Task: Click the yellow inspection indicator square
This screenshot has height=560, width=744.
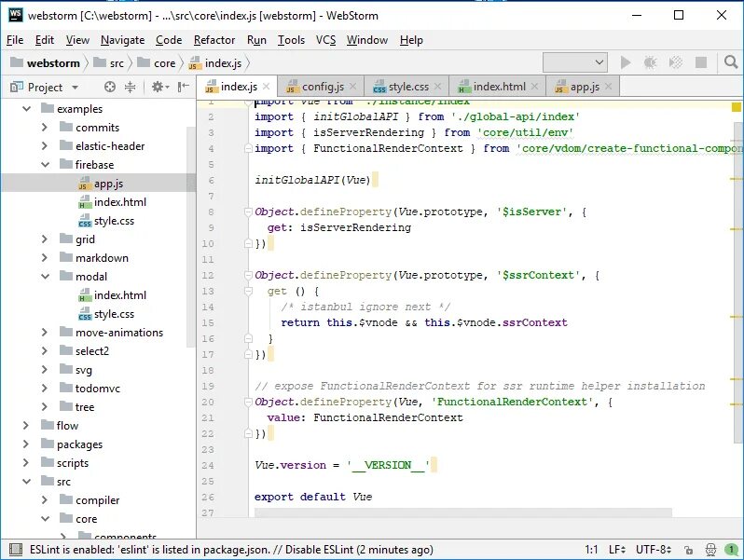Action: 737,107
